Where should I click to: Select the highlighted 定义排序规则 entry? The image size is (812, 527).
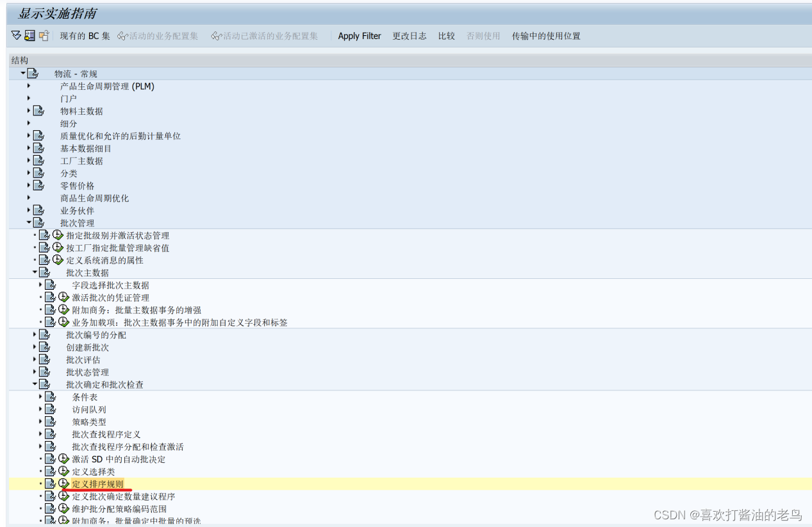95,483
